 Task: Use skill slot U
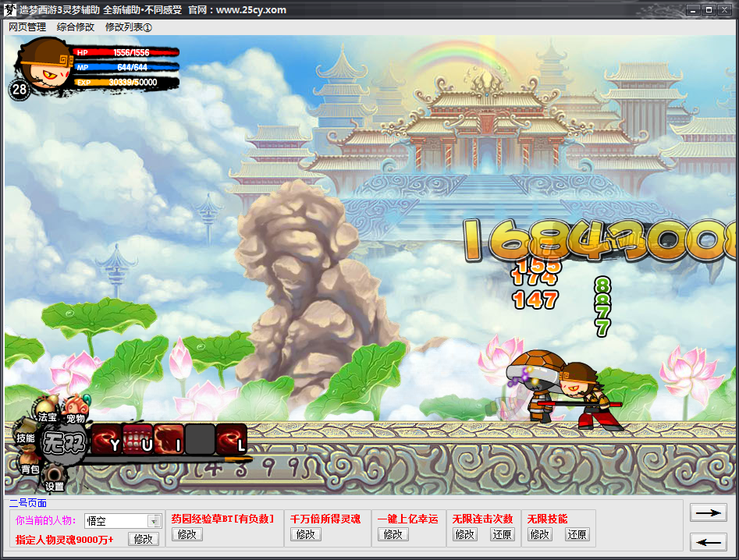(x=137, y=439)
